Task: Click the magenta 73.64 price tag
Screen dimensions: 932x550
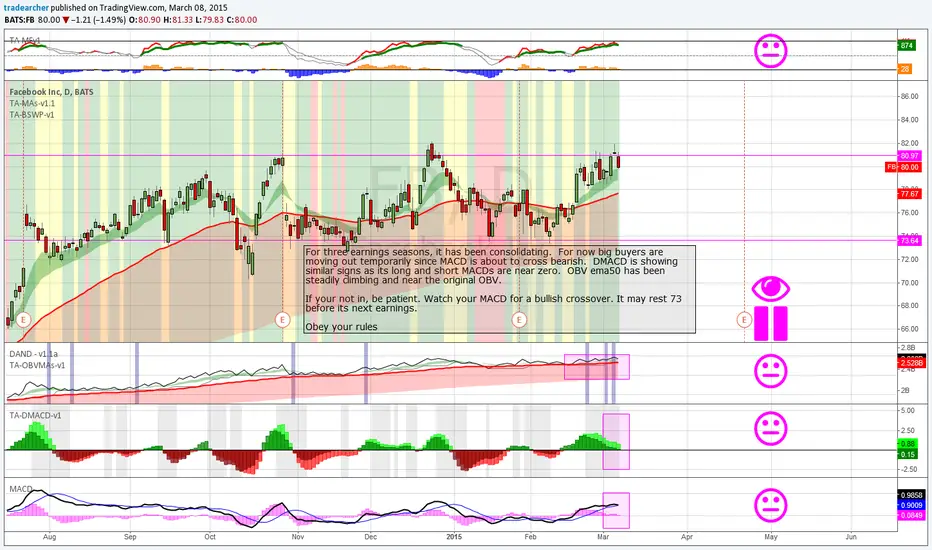Action: click(909, 241)
